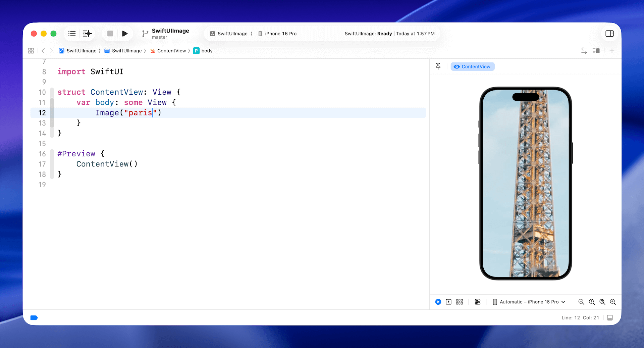
Task: Add a new editor with the plus button
Action: coord(612,51)
